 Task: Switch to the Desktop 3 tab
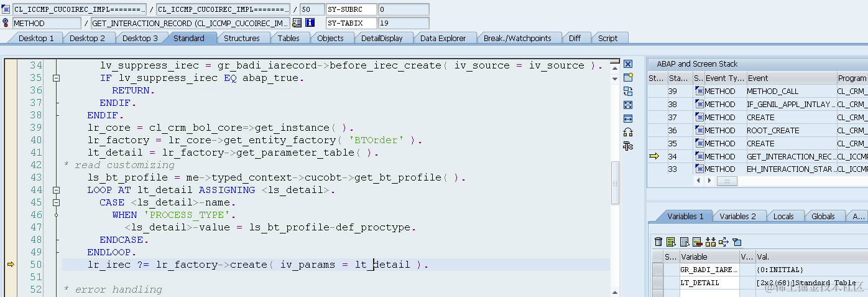140,38
